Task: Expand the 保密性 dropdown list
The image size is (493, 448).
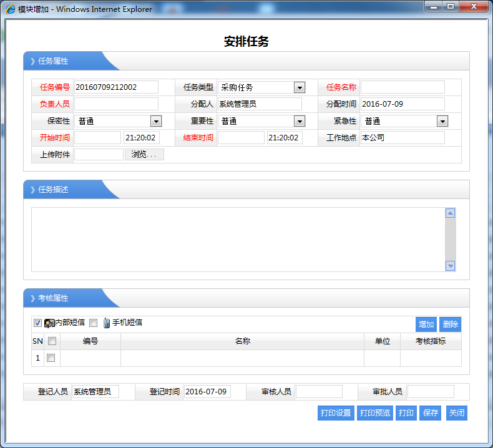Action: 155,122
